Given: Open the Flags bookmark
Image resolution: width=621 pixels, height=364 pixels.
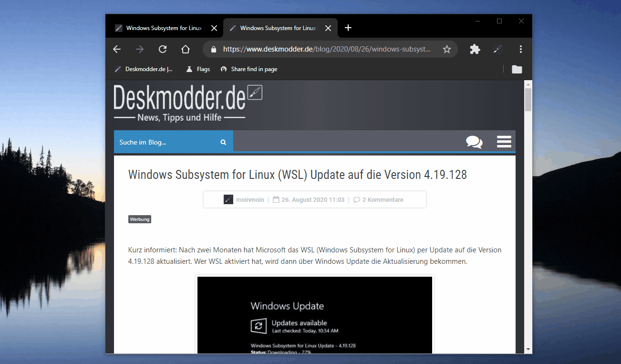Looking at the screenshot, I should click(x=198, y=69).
